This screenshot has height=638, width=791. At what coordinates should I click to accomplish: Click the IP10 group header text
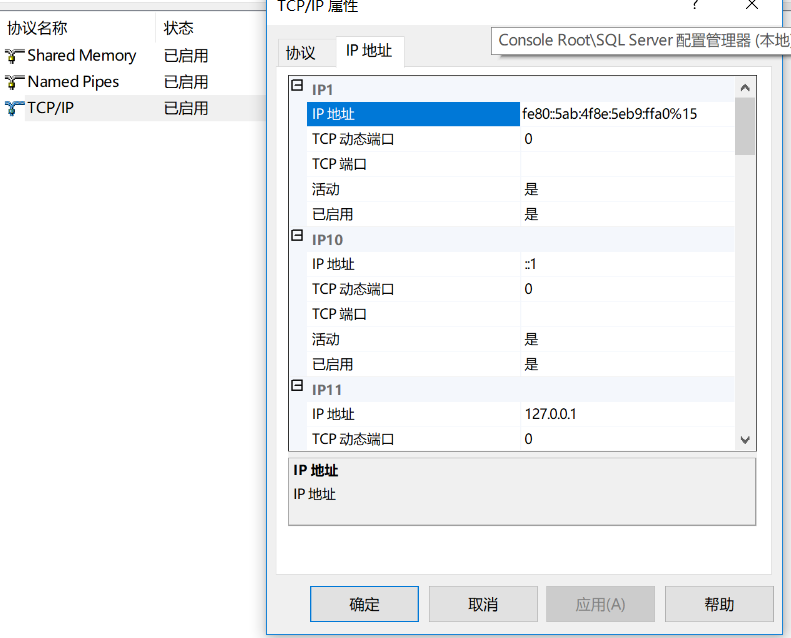pyautogui.click(x=327, y=240)
